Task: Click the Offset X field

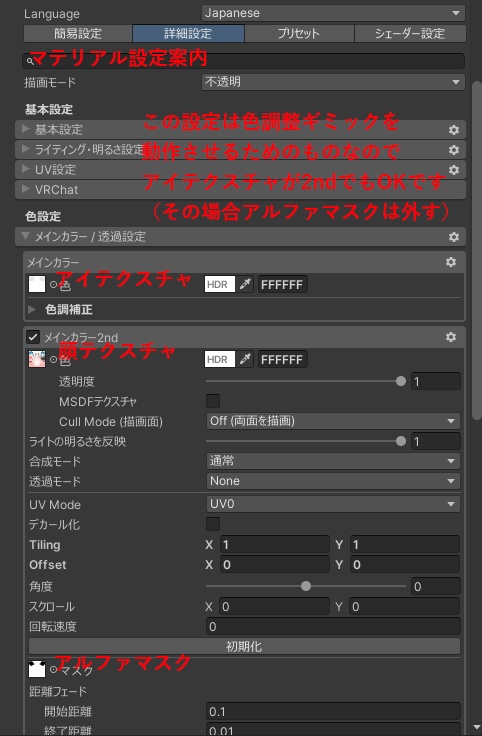Action: [275, 564]
